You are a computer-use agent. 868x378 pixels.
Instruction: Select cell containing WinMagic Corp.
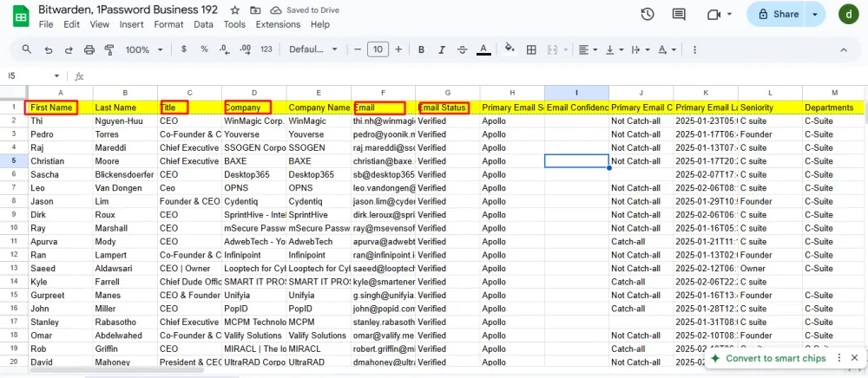click(x=254, y=121)
